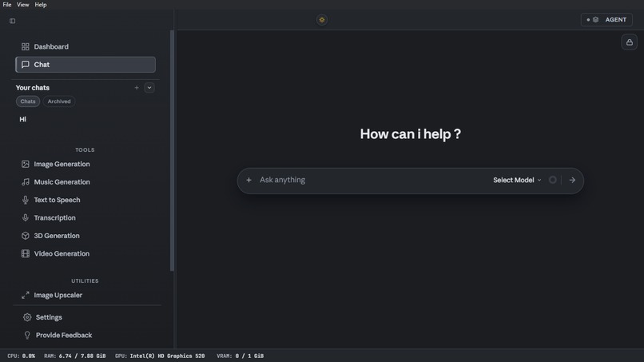Open the File menu
The height and width of the screenshot is (362, 644).
(x=7, y=5)
